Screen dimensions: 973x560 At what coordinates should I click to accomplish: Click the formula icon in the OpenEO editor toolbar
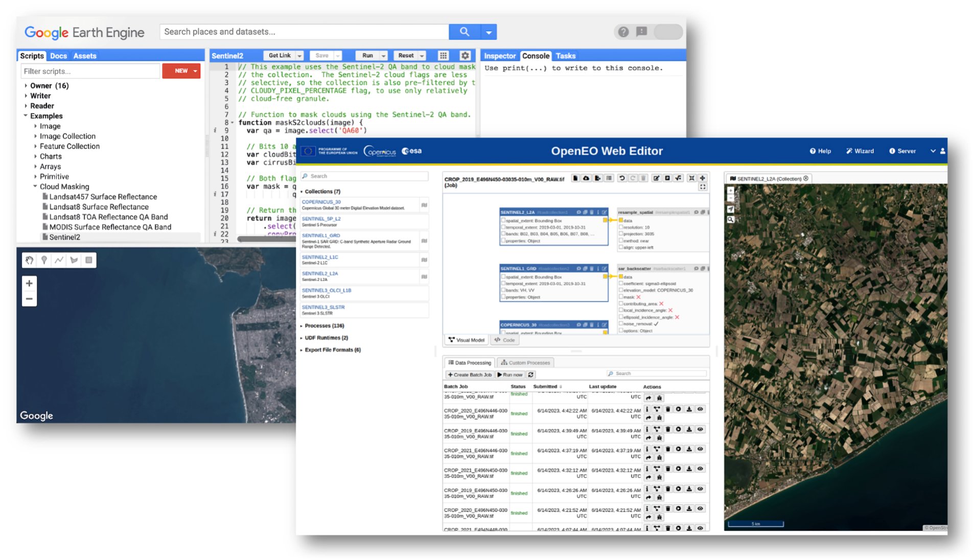click(x=678, y=178)
